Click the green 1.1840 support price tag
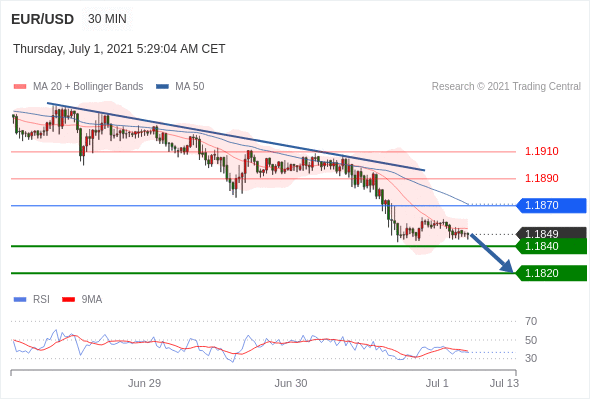590x400 pixels. tap(552, 246)
